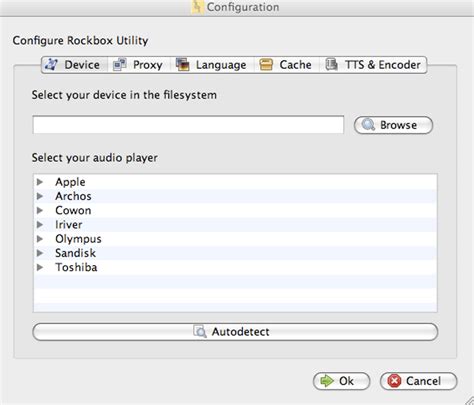Viewport: 474px width, 405px height.
Task: Click the Language tab flag icon
Action: point(182,64)
